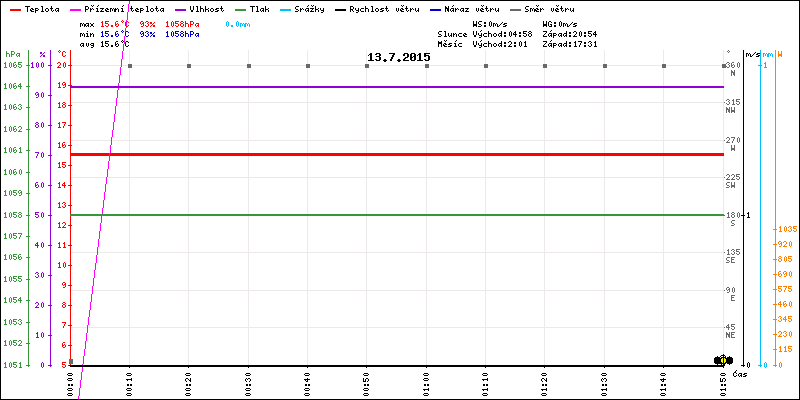Viewport: 800px width, 400px height.
Task: Click the 00:30 time axis label
Action: click(x=248, y=383)
